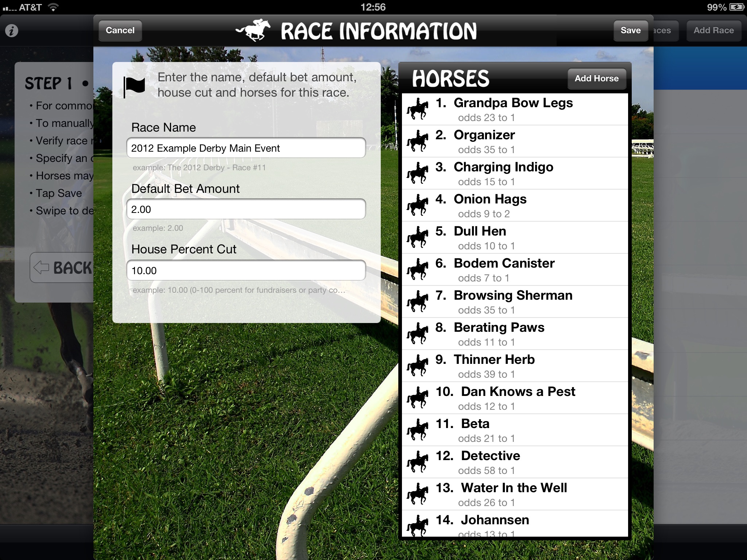
Task: Select the Race Name input field
Action: (x=247, y=148)
